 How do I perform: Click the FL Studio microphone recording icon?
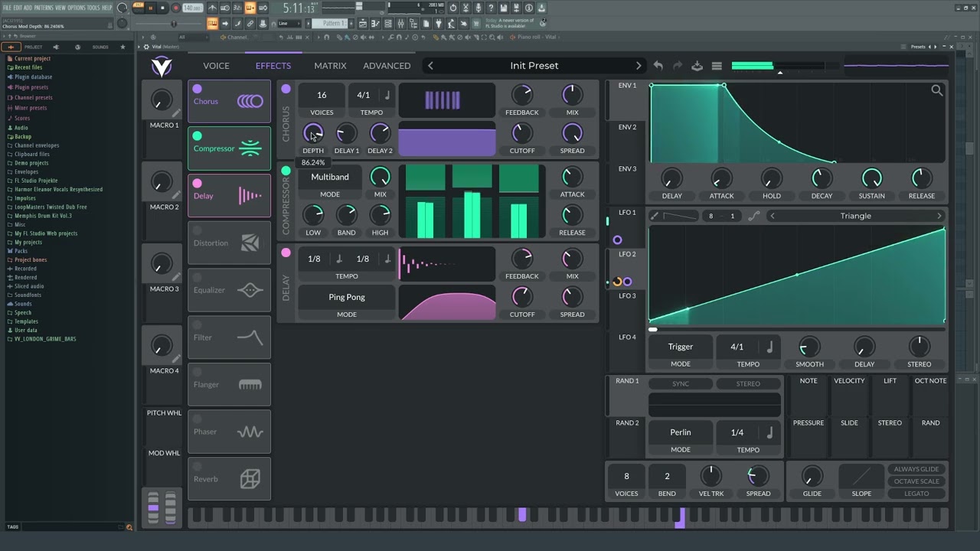478,8
